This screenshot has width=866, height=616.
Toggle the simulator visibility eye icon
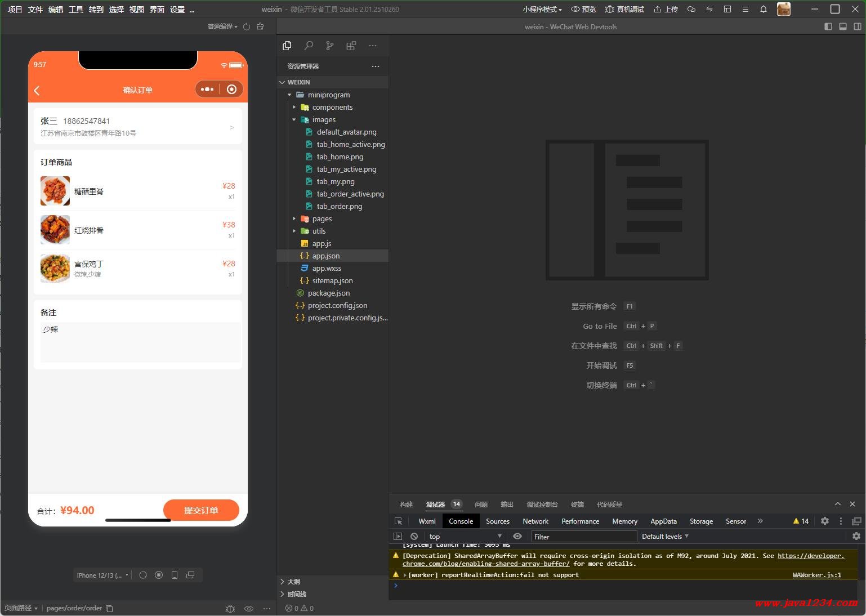point(249,609)
